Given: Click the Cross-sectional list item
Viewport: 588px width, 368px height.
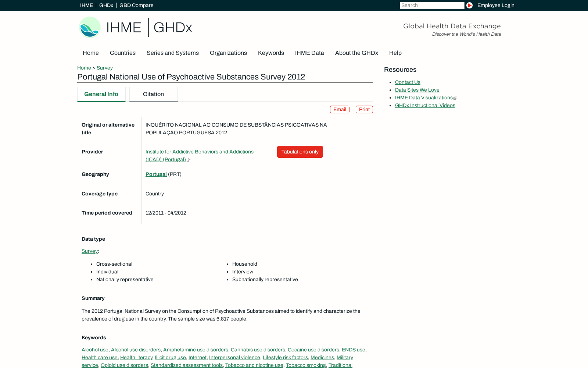Looking at the screenshot, I should point(114,264).
